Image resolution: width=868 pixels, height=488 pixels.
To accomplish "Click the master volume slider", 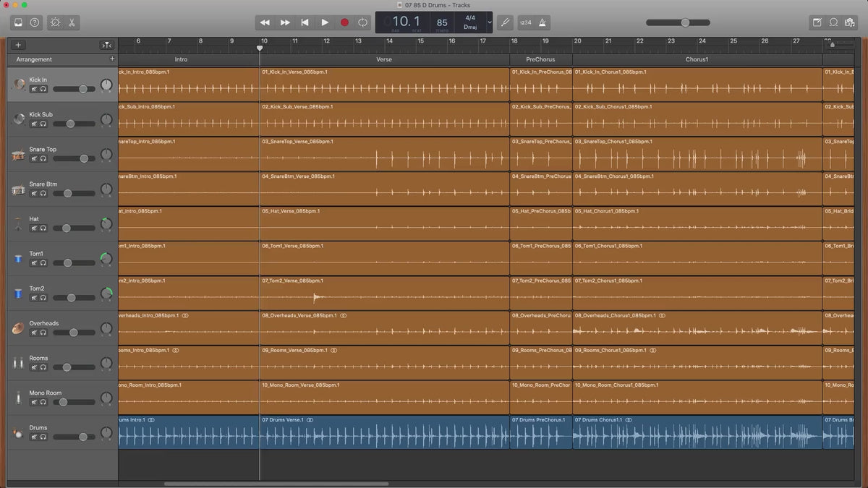I will click(x=684, y=22).
